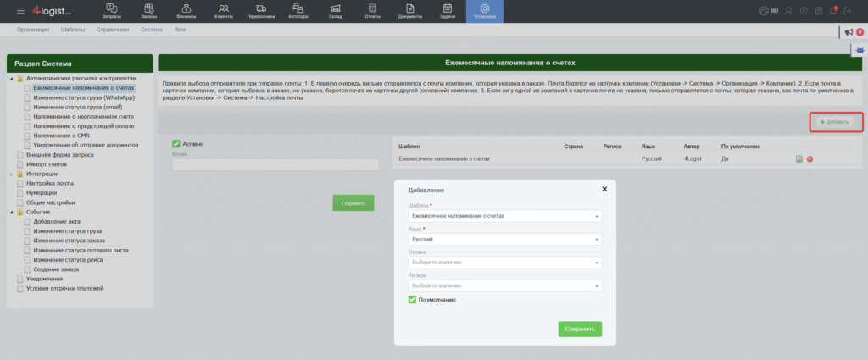Screen dimensions: 868x360
Task: Click the megaphone announcements icon
Action: point(849,32)
